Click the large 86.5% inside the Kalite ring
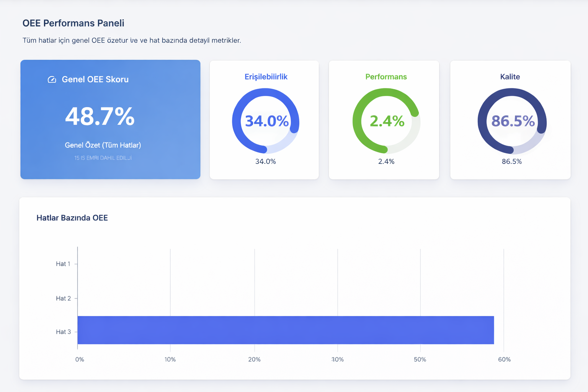 pyautogui.click(x=513, y=121)
